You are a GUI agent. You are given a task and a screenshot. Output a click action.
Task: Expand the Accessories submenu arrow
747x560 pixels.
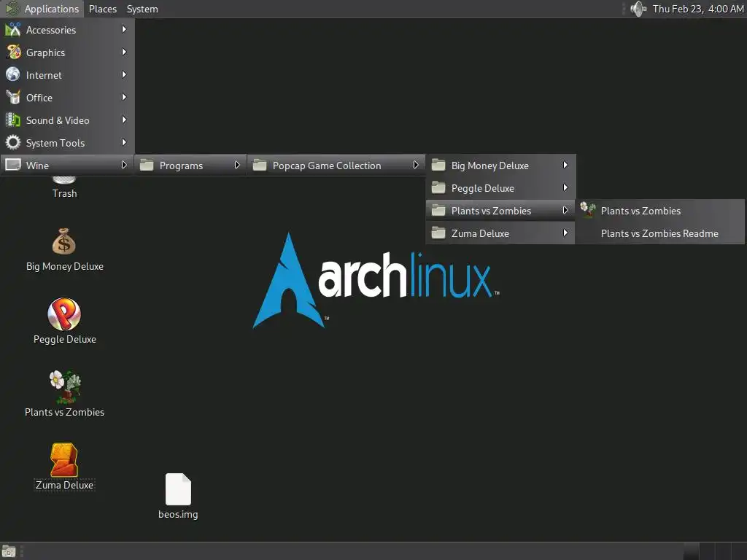[x=124, y=29]
